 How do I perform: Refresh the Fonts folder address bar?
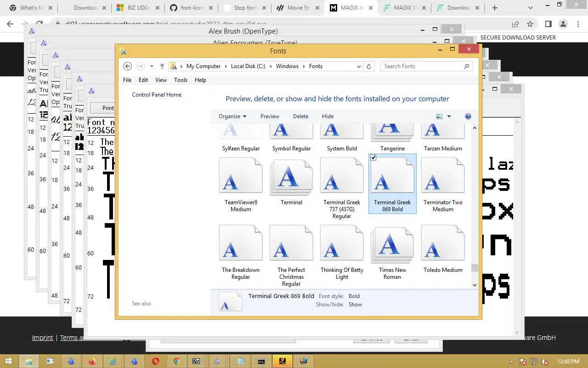(369, 66)
